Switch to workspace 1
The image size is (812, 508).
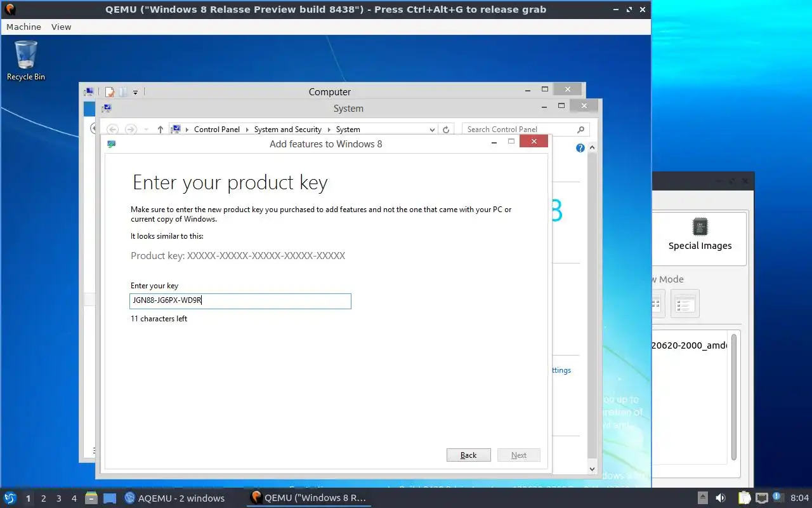point(28,498)
